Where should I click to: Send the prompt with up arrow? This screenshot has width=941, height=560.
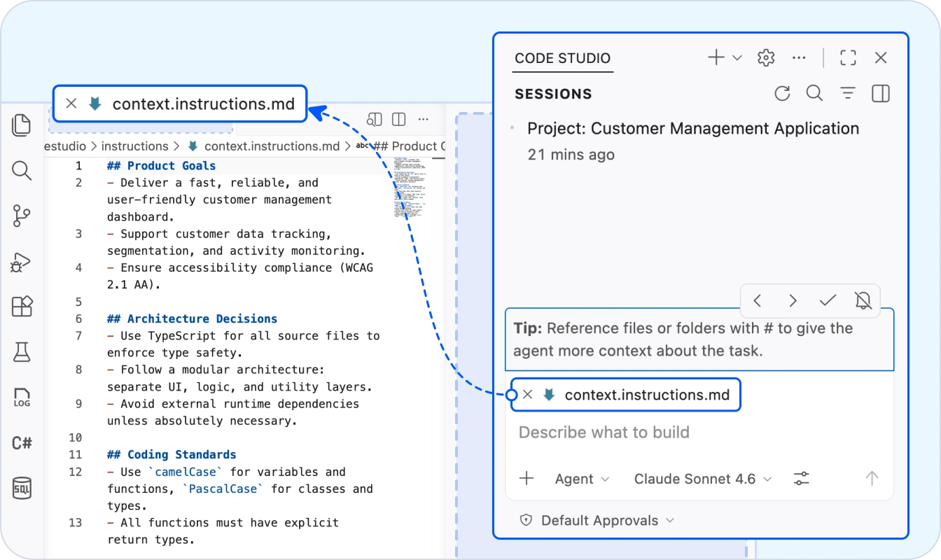point(872,479)
